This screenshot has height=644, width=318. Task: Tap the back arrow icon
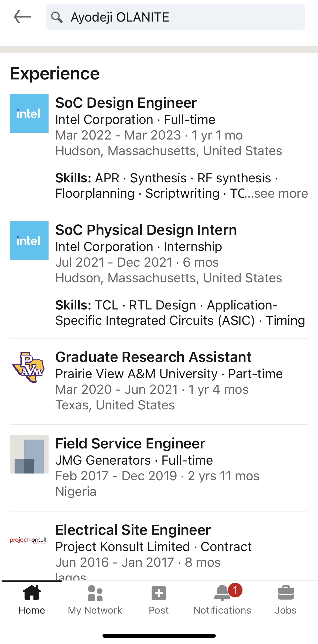click(x=22, y=17)
